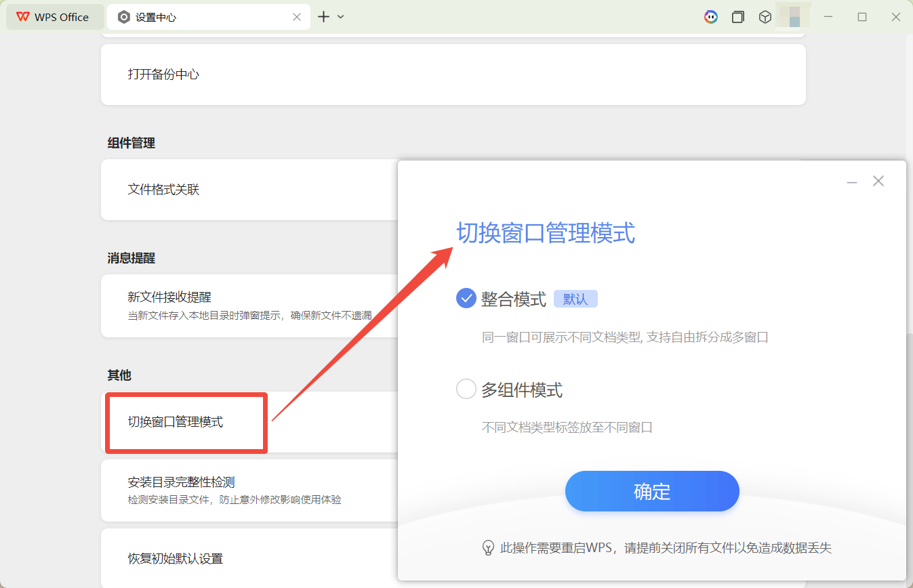913x588 pixels.
Task: Close the 设置中心 tab
Action: coord(297,17)
